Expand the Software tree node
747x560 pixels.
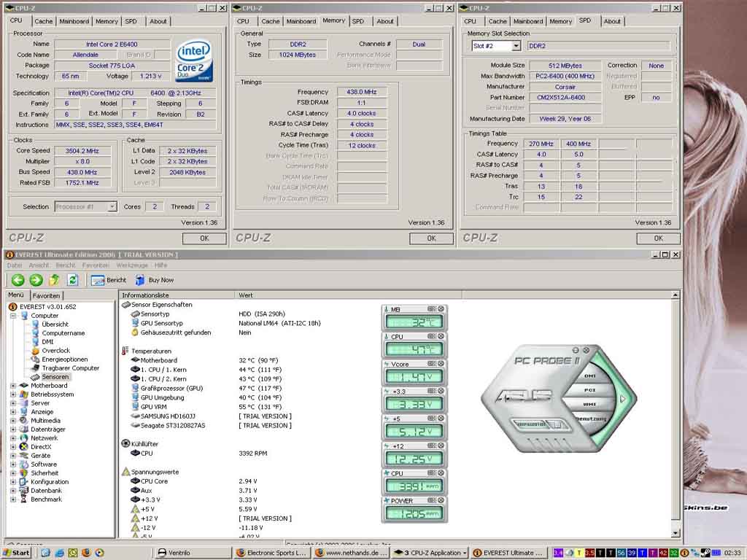(13, 464)
